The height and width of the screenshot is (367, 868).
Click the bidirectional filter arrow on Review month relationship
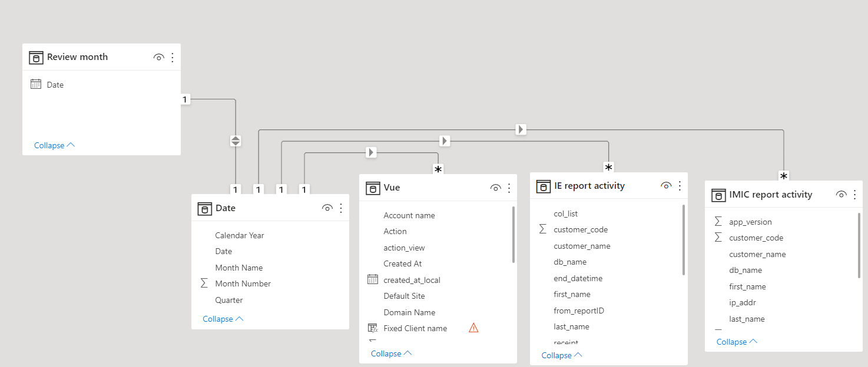pyautogui.click(x=236, y=141)
